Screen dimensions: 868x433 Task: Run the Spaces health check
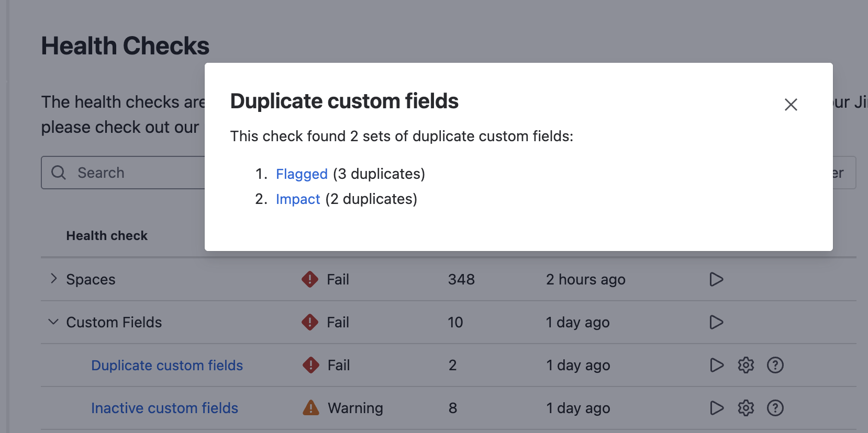click(716, 279)
